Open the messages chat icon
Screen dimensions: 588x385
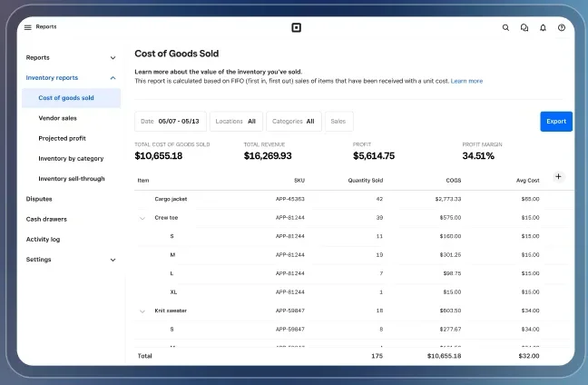click(524, 27)
